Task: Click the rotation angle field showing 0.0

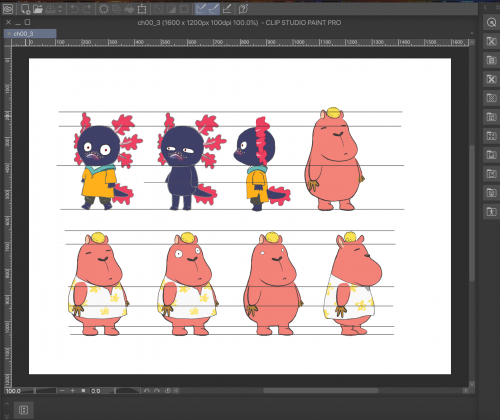Action: pyautogui.click(x=102, y=391)
